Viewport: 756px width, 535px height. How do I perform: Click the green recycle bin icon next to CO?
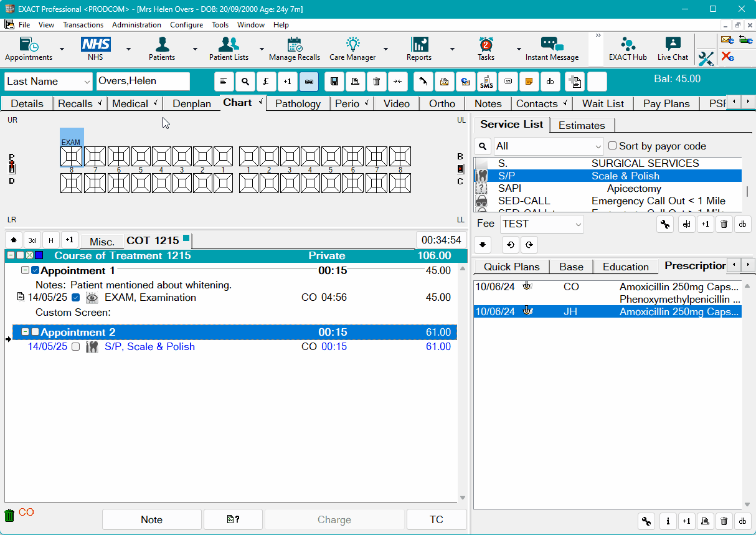[9, 515]
